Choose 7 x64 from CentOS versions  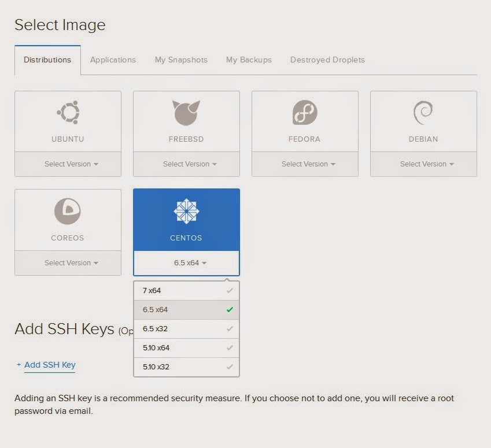pyautogui.click(x=186, y=291)
